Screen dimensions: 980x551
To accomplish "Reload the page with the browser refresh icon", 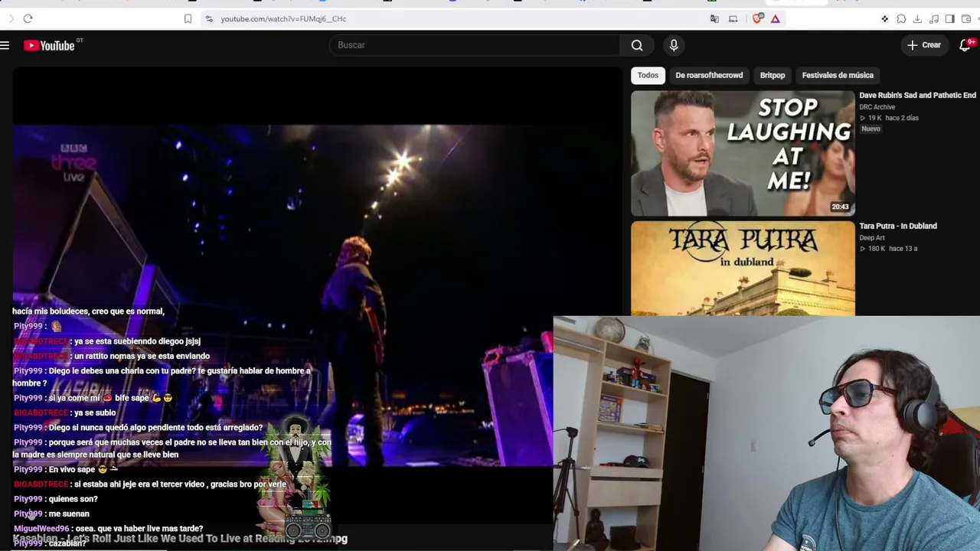I will point(28,18).
